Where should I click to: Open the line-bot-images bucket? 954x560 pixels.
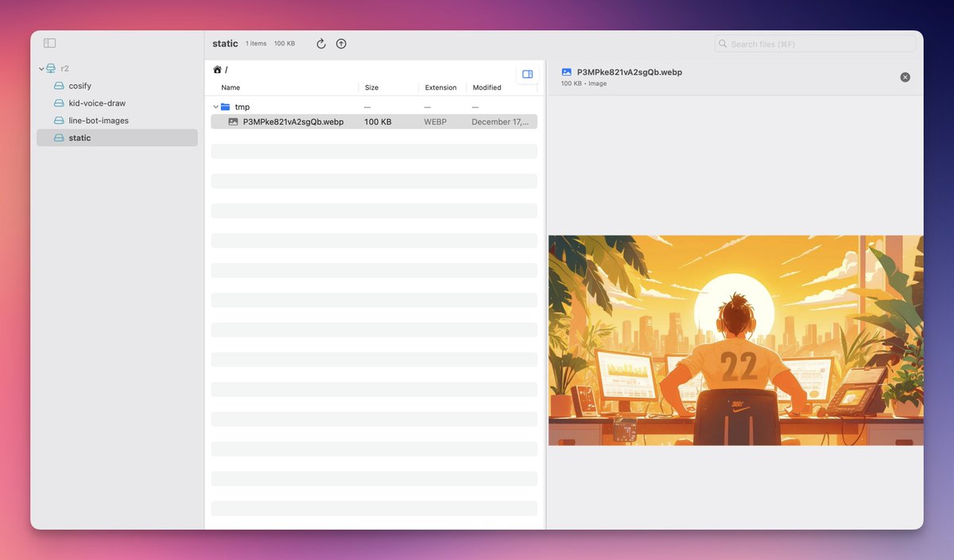point(98,121)
